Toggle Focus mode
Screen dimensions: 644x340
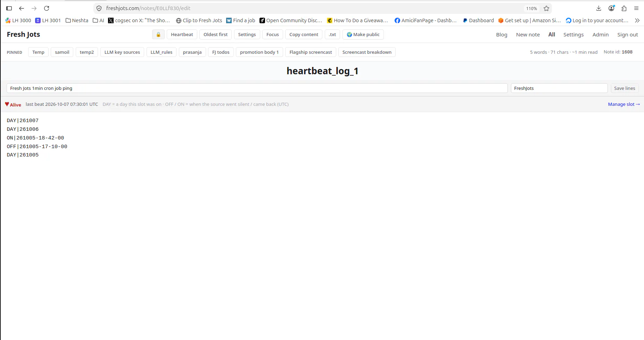[272, 34]
